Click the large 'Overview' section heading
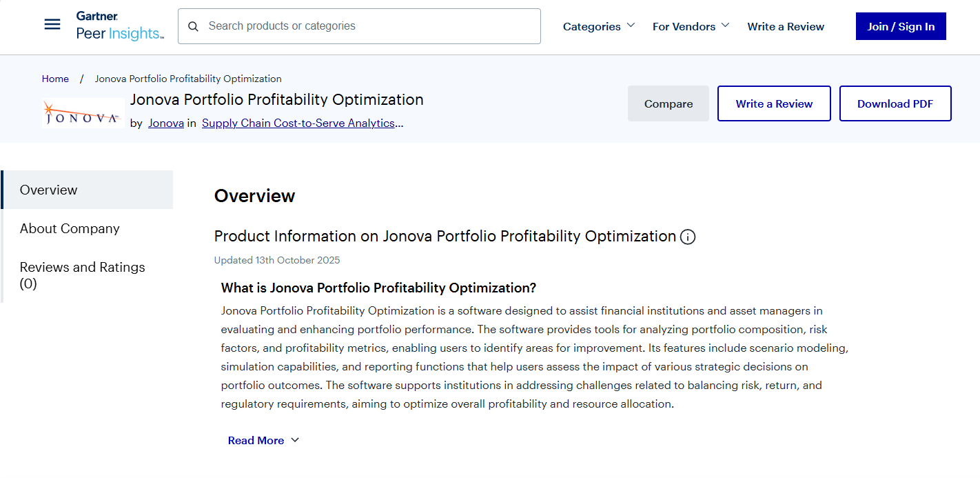The height and width of the screenshot is (478, 980). pyautogui.click(x=255, y=196)
